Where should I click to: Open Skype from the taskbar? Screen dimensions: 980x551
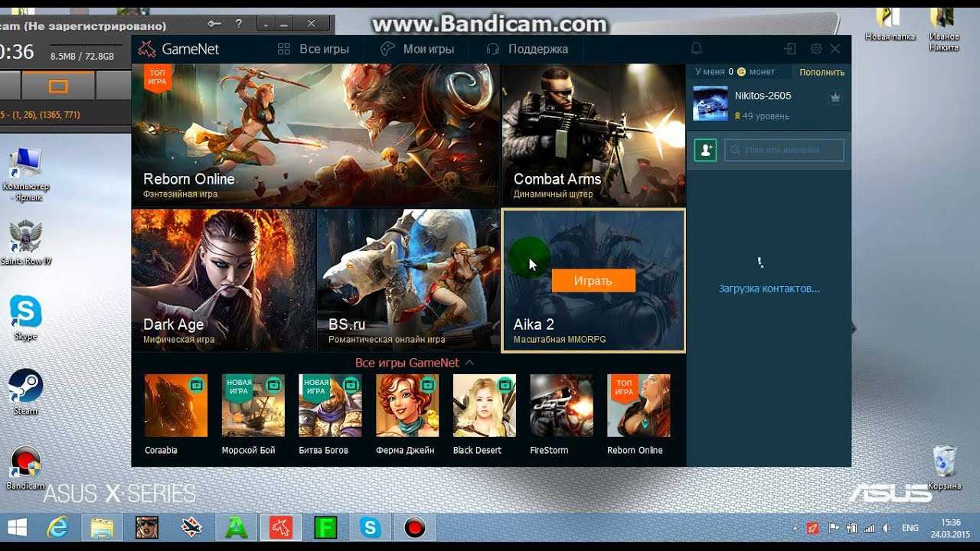[x=371, y=527]
